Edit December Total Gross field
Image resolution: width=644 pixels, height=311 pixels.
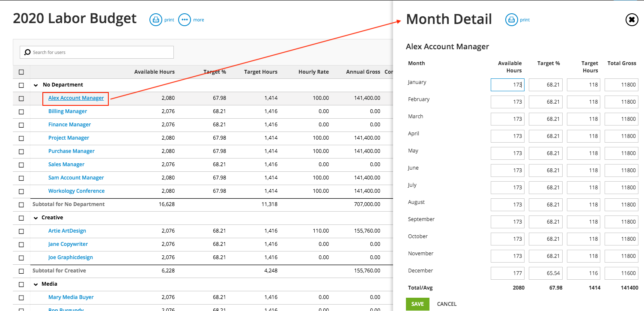[622, 273]
